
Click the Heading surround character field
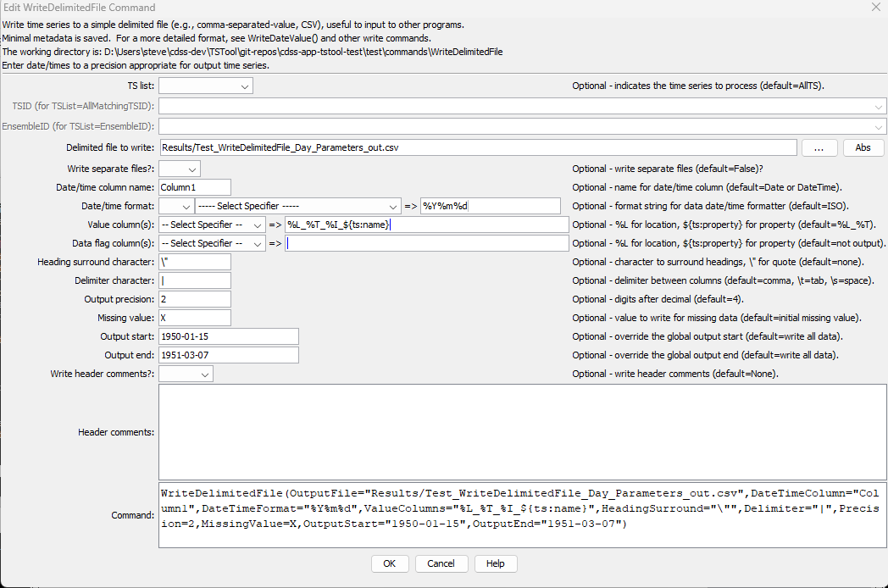(x=195, y=263)
